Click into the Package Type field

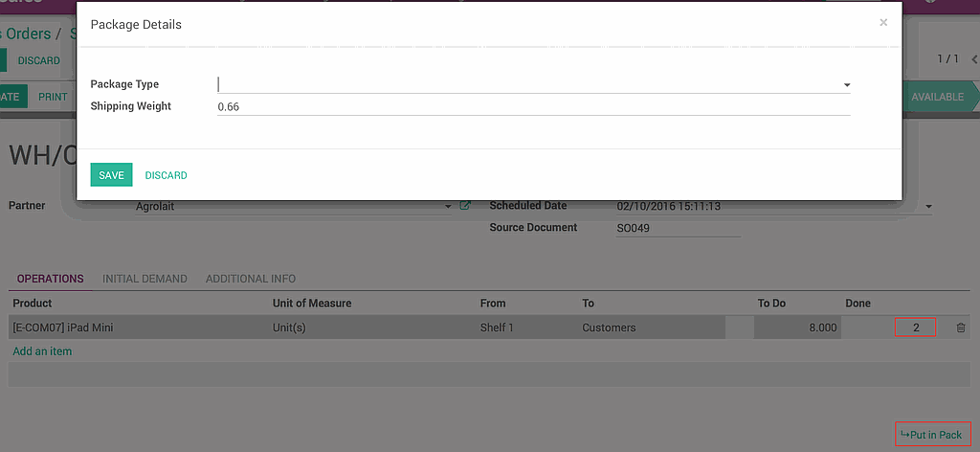(526, 84)
